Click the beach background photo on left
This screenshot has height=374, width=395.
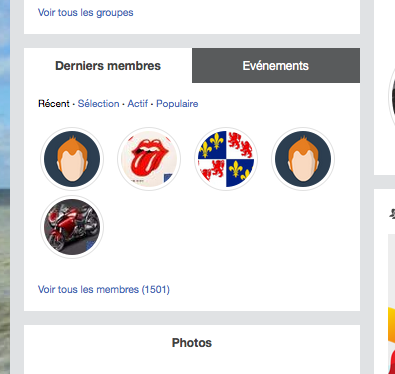click(5, 187)
